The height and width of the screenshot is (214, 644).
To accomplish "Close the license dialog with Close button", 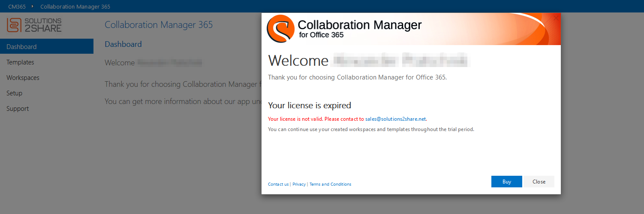I will coord(539,182).
